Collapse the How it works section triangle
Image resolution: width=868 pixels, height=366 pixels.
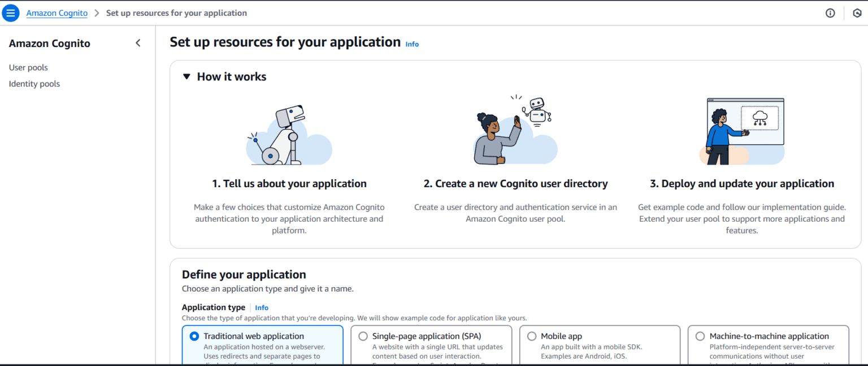pos(186,76)
